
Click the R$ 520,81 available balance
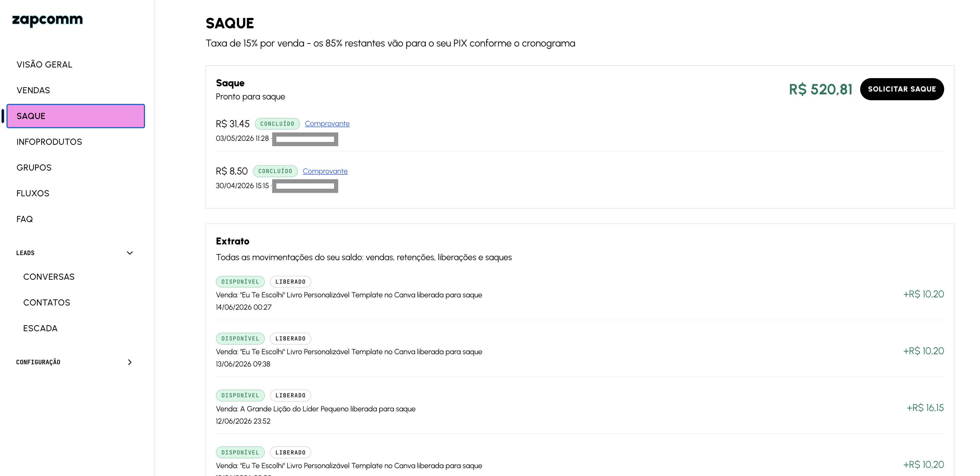tap(821, 89)
